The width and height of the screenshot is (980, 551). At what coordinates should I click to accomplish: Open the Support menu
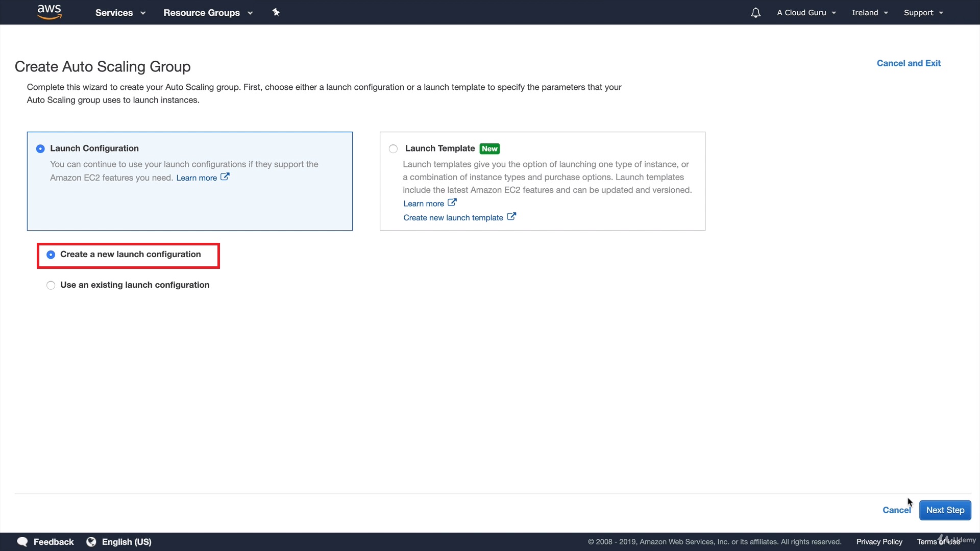coord(923,13)
